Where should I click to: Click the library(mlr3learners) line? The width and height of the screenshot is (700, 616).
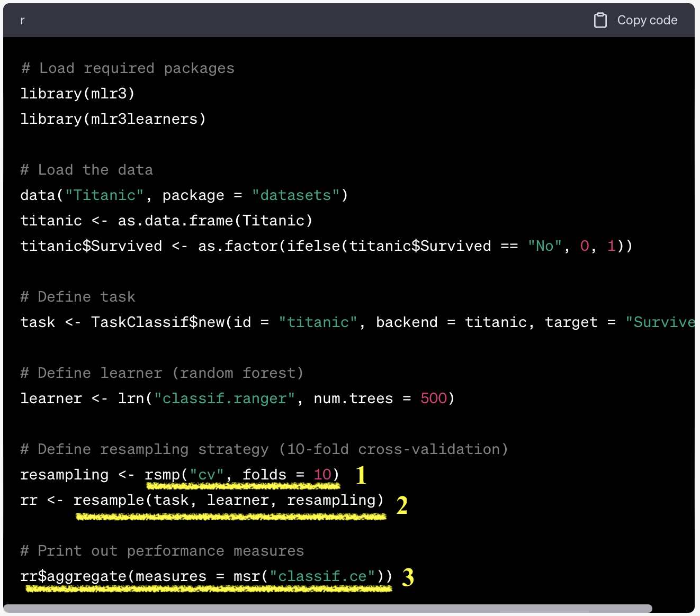[113, 119]
